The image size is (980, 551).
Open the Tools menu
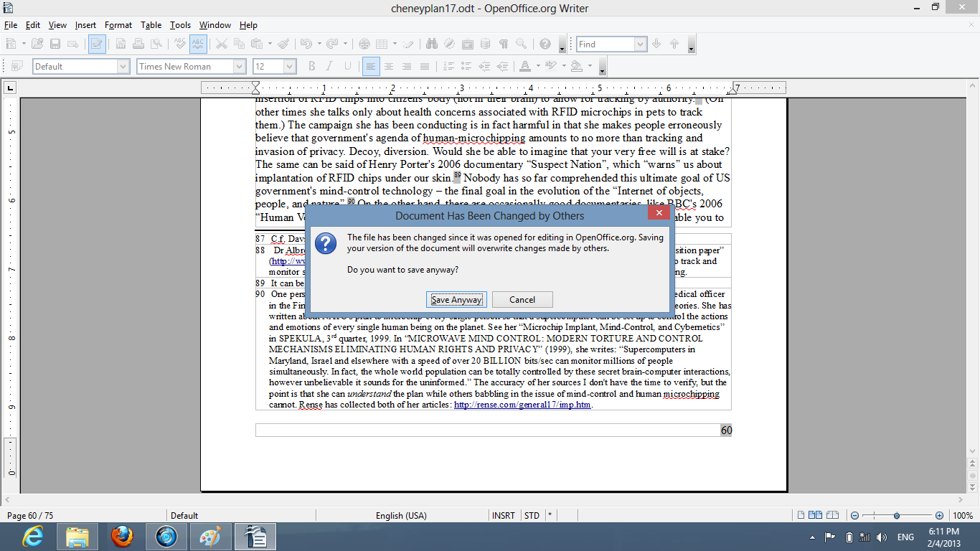[180, 25]
